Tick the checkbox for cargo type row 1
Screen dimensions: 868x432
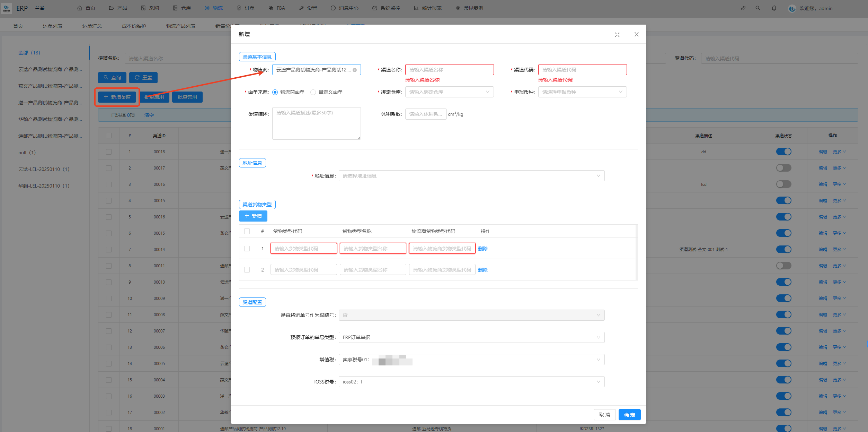click(247, 249)
